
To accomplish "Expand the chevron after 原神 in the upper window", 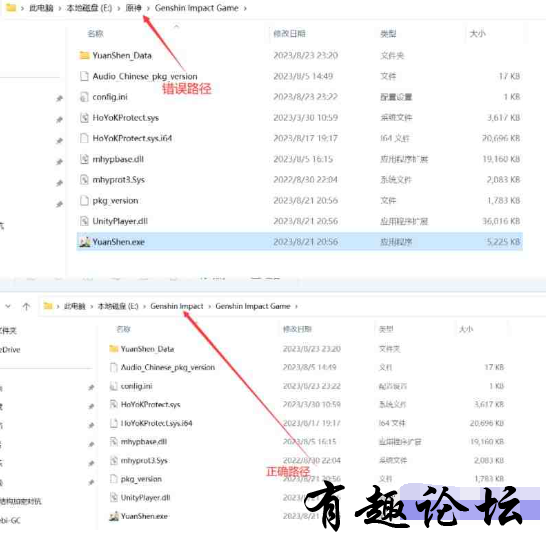I will [x=148, y=8].
